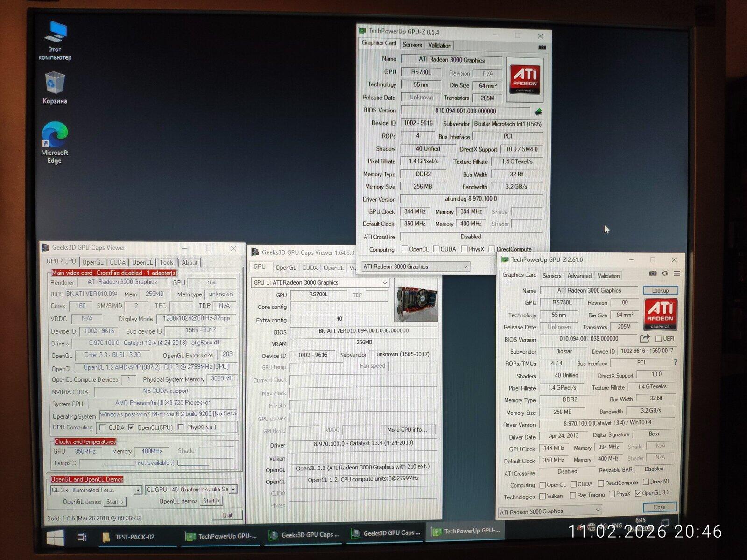
Task: Click the BIOS 'BK-ATI VER010.09' field in GPU Caps Viewer
Action: (x=92, y=294)
